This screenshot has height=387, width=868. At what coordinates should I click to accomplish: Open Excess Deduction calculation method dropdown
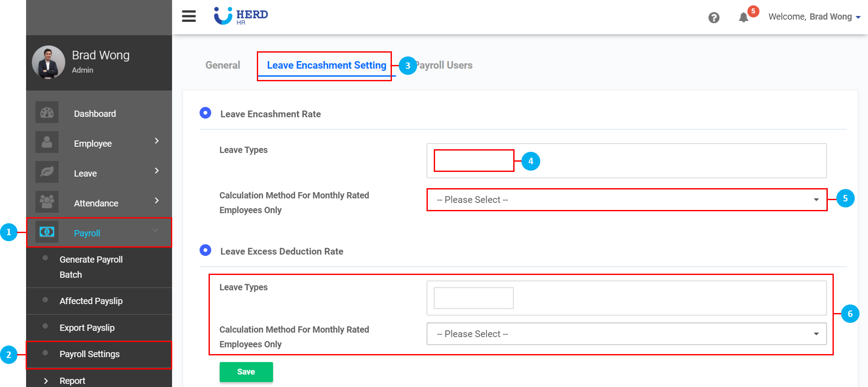[x=627, y=334]
